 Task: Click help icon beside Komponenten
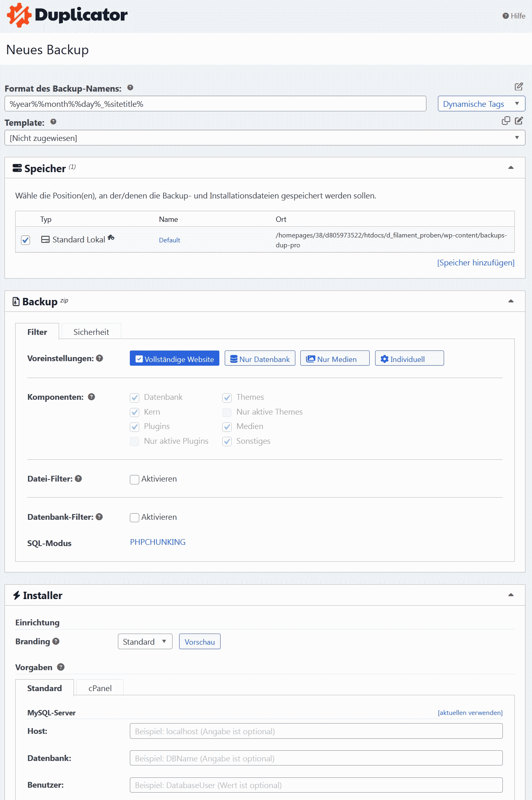(x=92, y=397)
